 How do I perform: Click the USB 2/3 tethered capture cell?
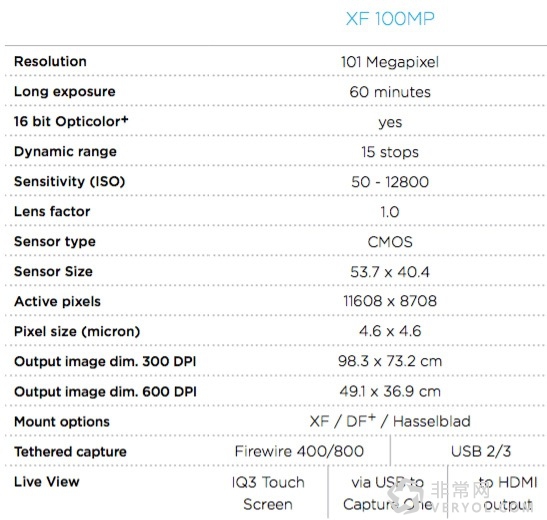point(481,451)
